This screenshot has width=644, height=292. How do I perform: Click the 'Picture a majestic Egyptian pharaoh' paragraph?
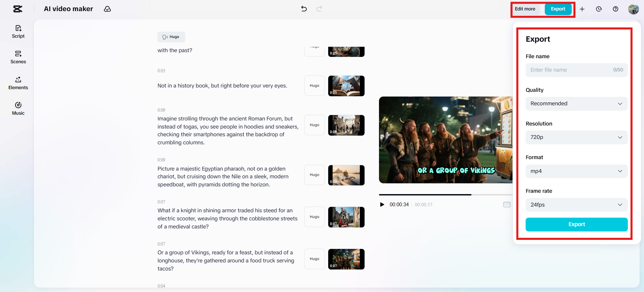223,177
